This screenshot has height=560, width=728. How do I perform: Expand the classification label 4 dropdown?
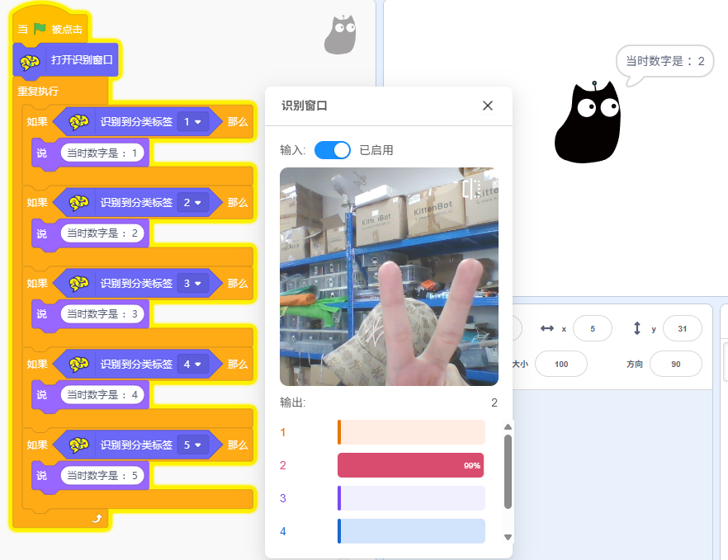[192, 365]
